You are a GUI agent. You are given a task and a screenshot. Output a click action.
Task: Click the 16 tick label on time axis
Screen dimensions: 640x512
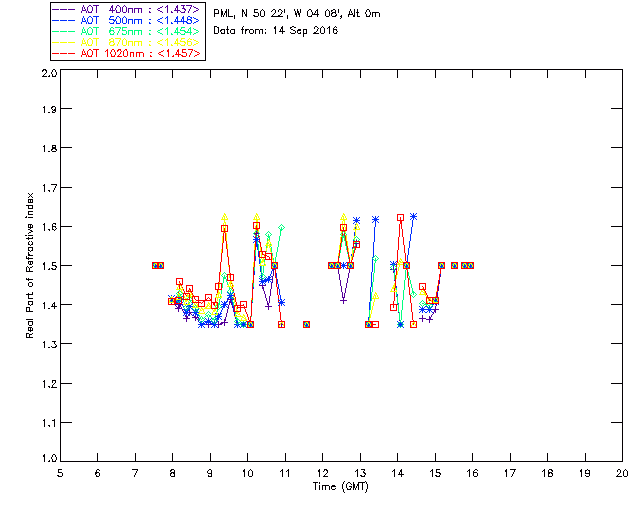472,474
